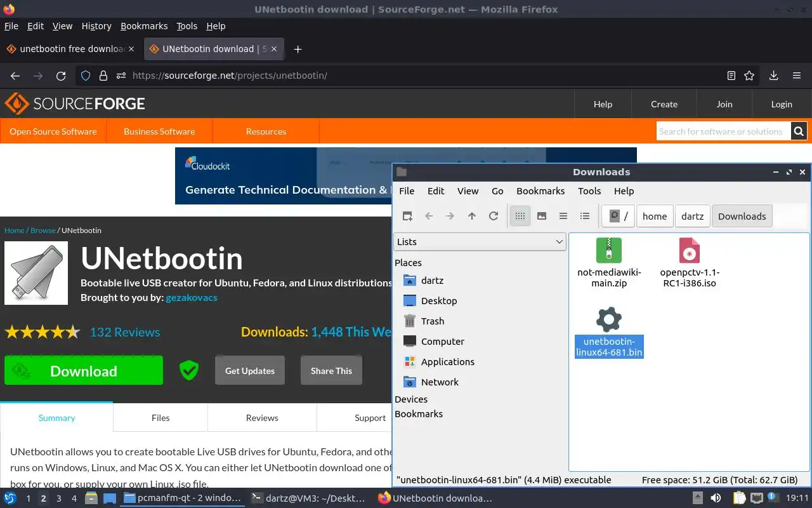Image resolution: width=812 pixels, height=508 pixels.
Task: Reload the Downloads folder view
Action: coord(494,216)
